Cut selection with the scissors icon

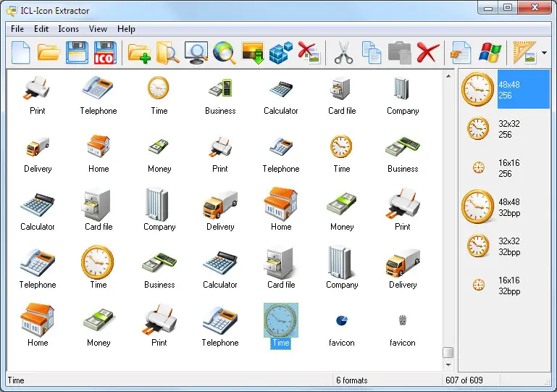(x=343, y=53)
